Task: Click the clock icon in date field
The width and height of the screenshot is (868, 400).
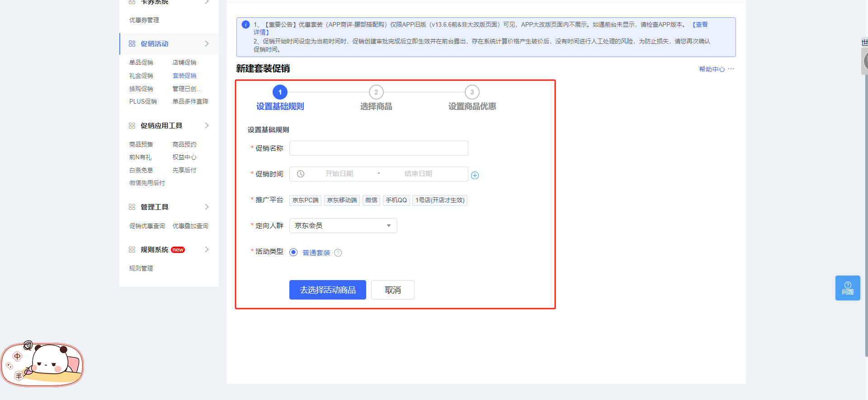Action: 301,174
